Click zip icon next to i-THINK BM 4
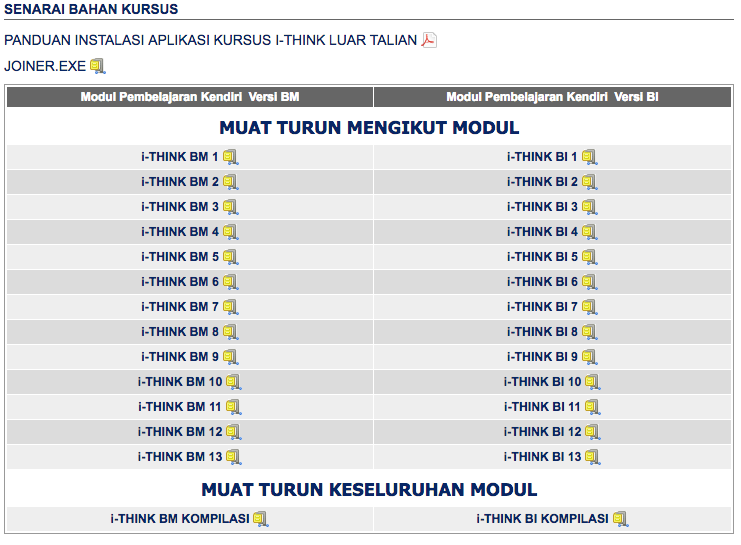 [231, 232]
